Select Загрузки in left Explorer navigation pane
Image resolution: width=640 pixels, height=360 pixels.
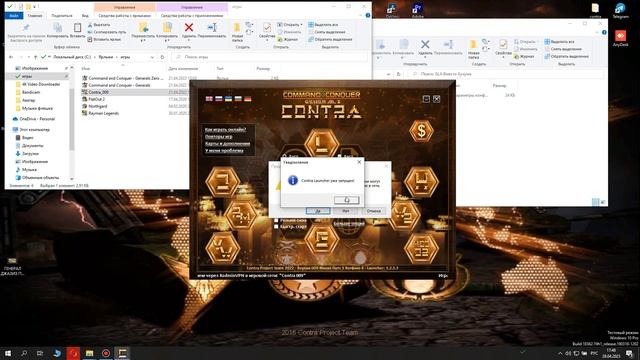[30, 153]
